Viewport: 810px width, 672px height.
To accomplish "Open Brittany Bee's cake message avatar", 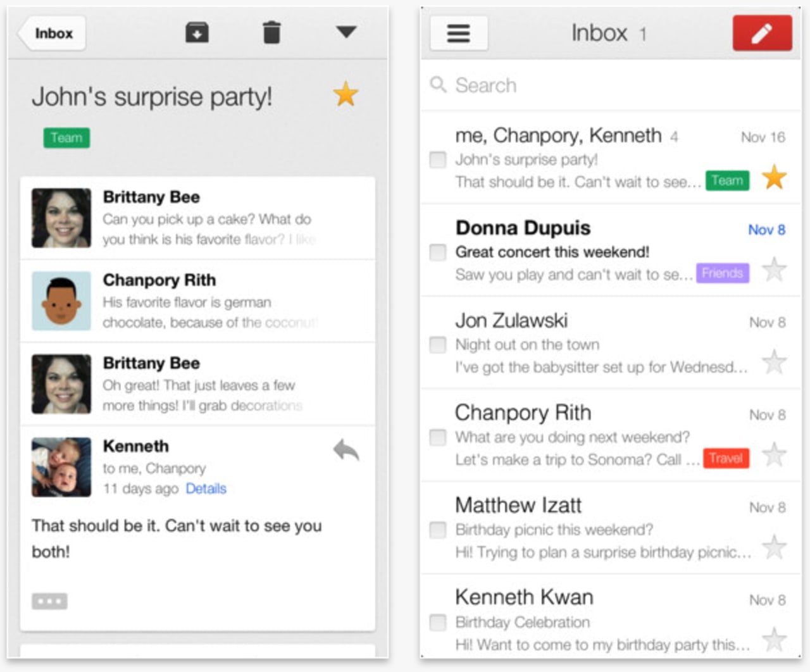I will click(x=61, y=218).
